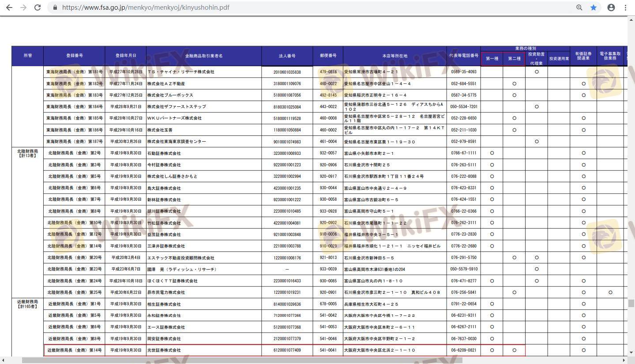View site information via lock icon
The image size is (635, 364).
point(55,8)
